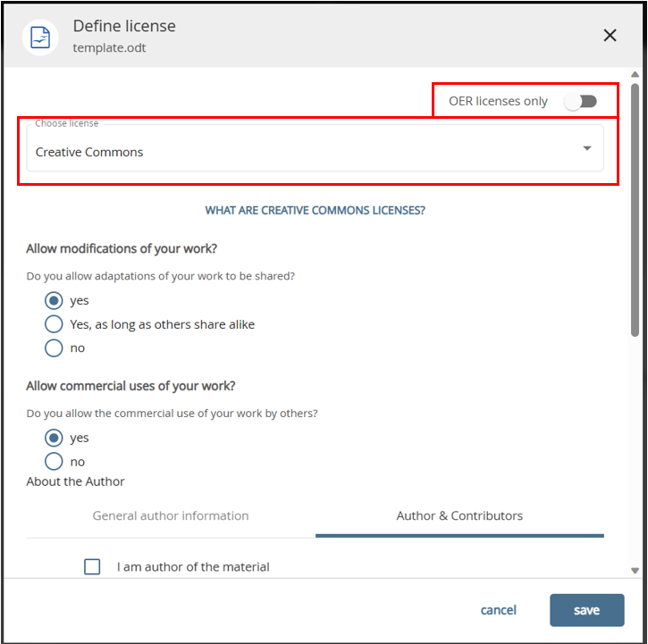648x644 pixels.
Task: Select 'yes' under Allow modifications of your work
Action: tap(54, 300)
